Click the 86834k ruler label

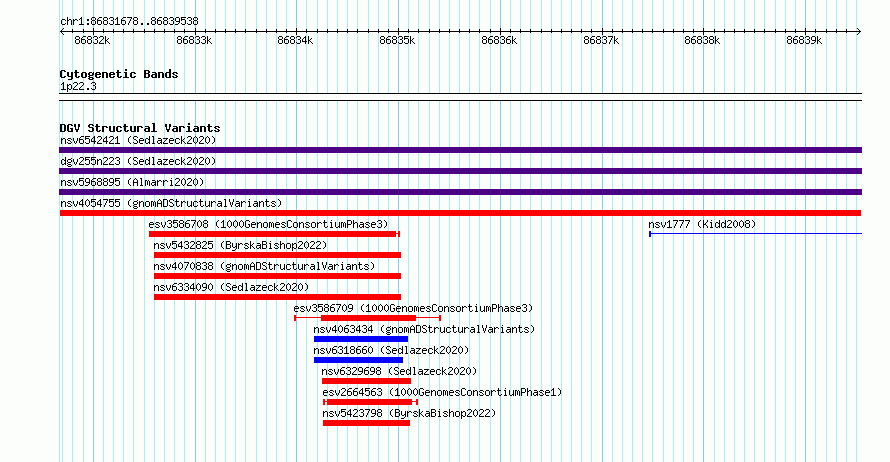click(x=295, y=41)
